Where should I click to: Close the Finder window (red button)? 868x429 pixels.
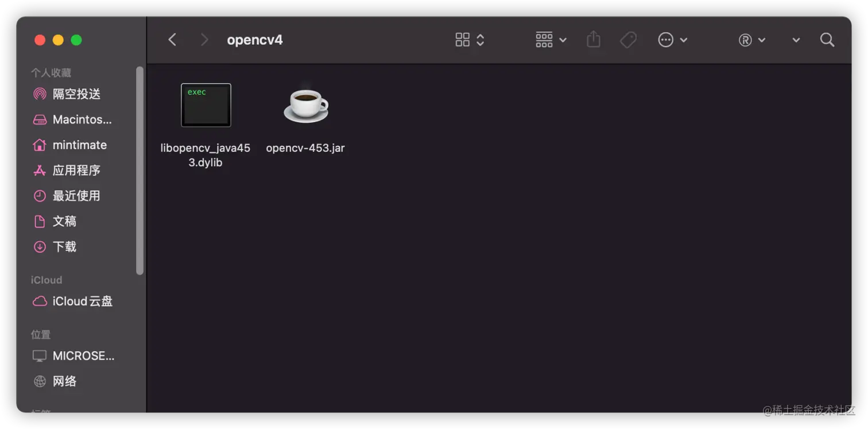pos(40,40)
